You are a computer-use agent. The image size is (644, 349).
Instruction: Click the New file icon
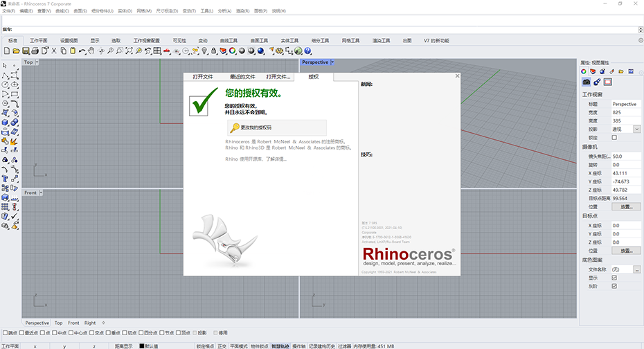click(6, 51)
